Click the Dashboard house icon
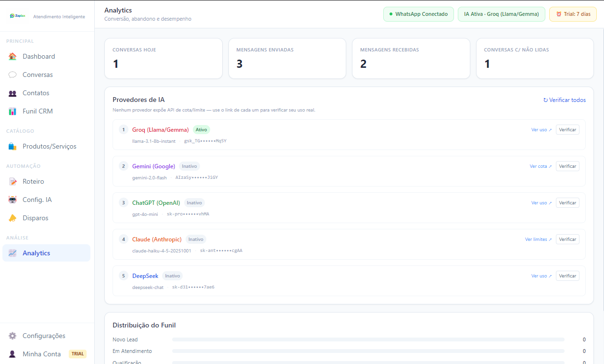 point(13,56)
